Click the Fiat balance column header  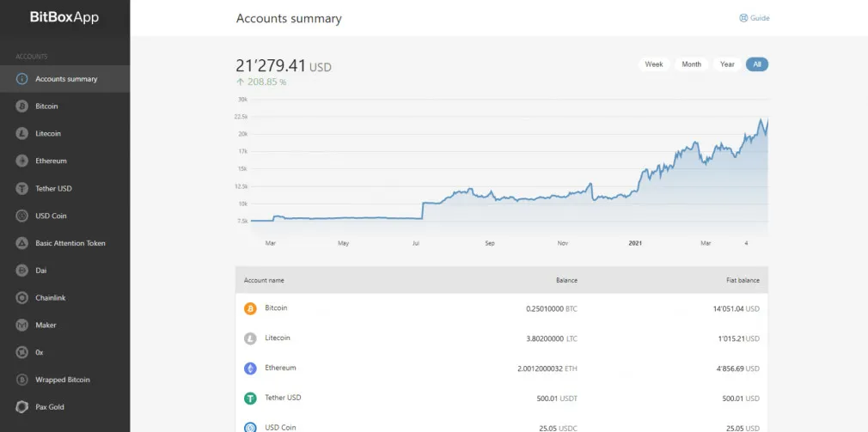[743, 281]
